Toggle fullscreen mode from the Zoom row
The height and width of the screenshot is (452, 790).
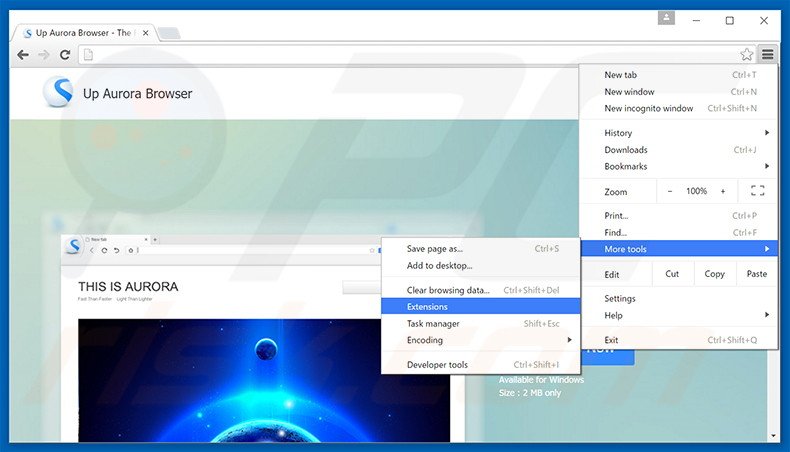(757, 190)
